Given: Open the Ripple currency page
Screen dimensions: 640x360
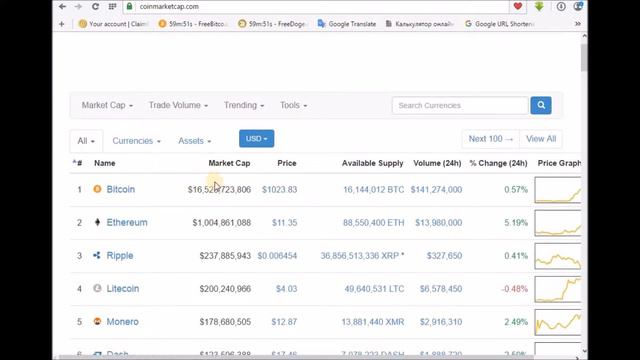Looking at the screenshot, I should tap(120, 255).
